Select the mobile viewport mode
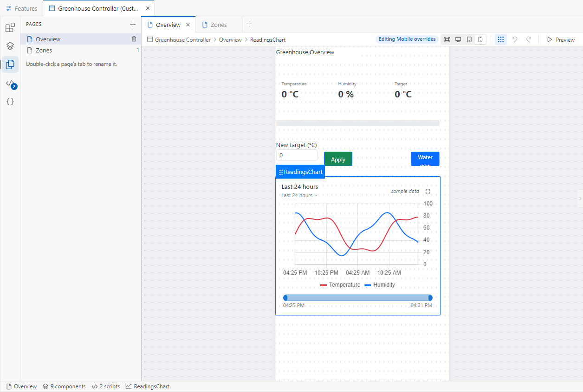The height and width of the screenshot is (392, 583). [x=480, y=39]
